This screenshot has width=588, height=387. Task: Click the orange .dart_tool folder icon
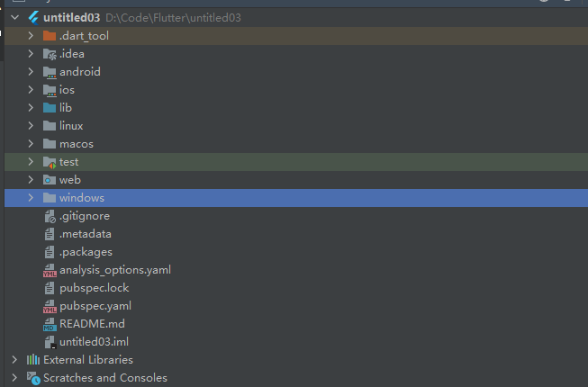pos(50,36)
